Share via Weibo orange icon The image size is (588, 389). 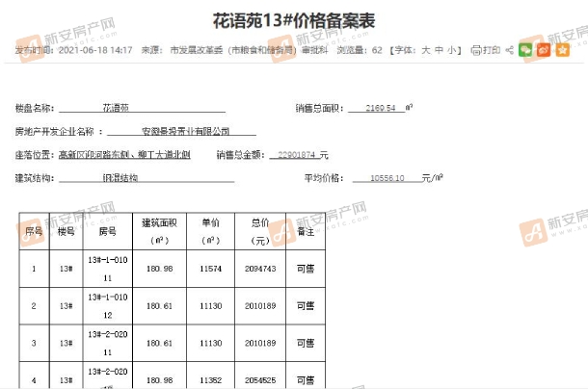[544, 50]
